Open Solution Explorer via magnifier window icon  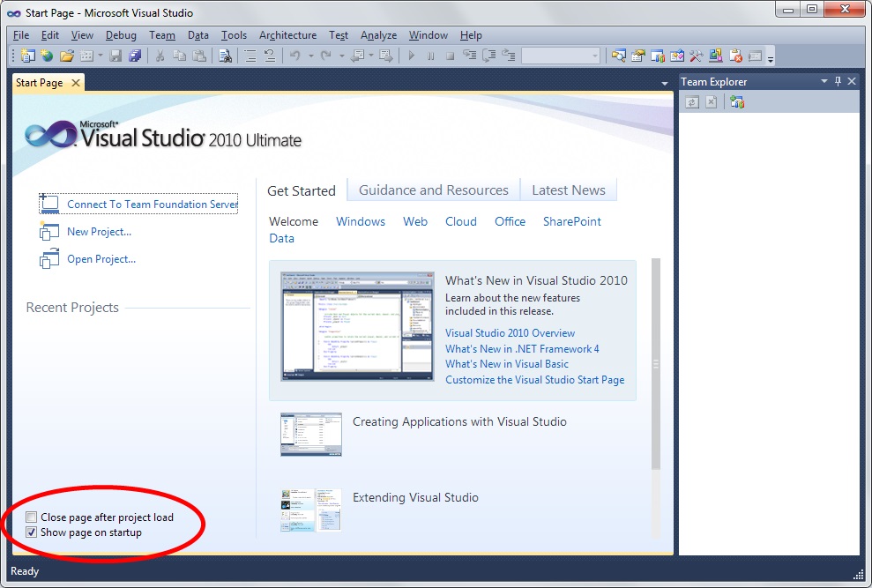tap(618, 56)
